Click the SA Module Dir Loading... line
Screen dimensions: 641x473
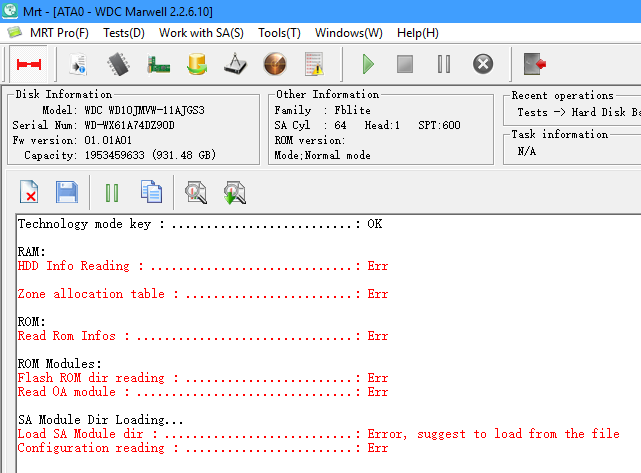click(x=101, y=420)
